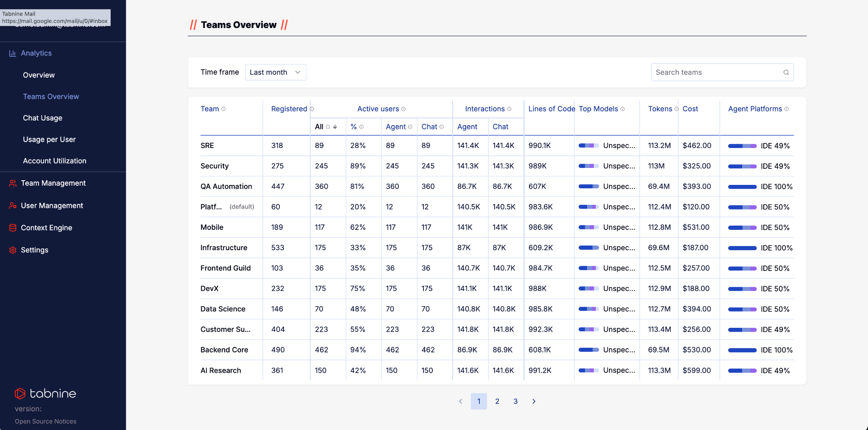Select Teams Overview in sidebar

pos(51,97)
